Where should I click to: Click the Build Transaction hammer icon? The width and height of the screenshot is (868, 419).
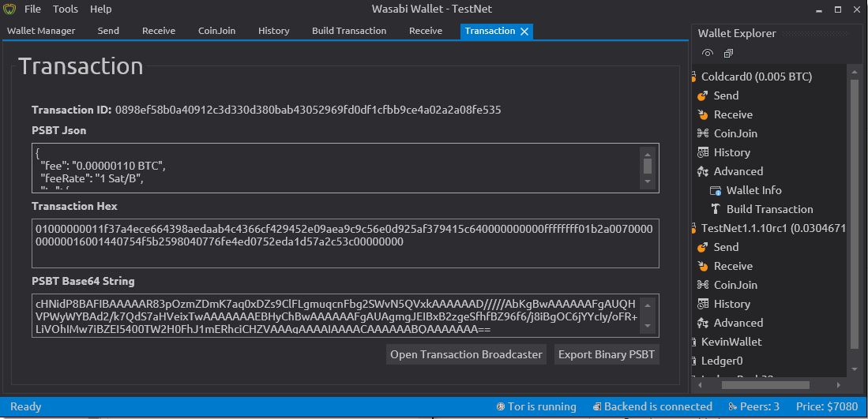tap(716, 209)
